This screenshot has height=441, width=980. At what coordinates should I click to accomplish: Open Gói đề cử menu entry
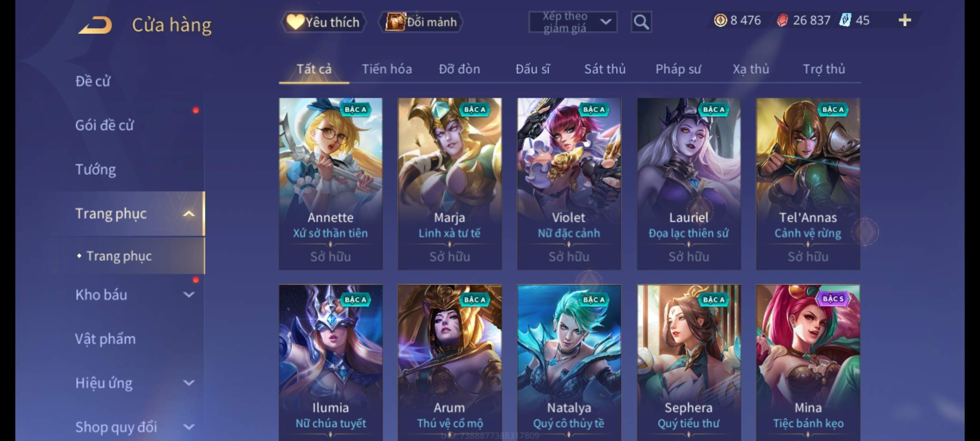click(x=104, y=125)
